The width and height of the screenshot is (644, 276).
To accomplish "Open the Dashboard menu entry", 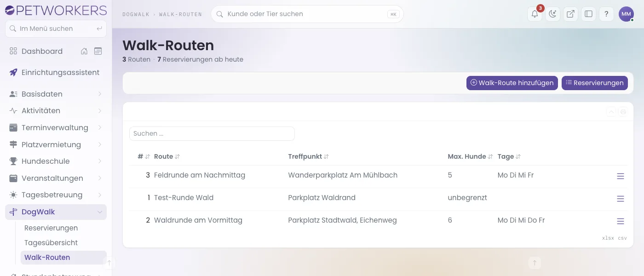I will click(x=42, y=51).
